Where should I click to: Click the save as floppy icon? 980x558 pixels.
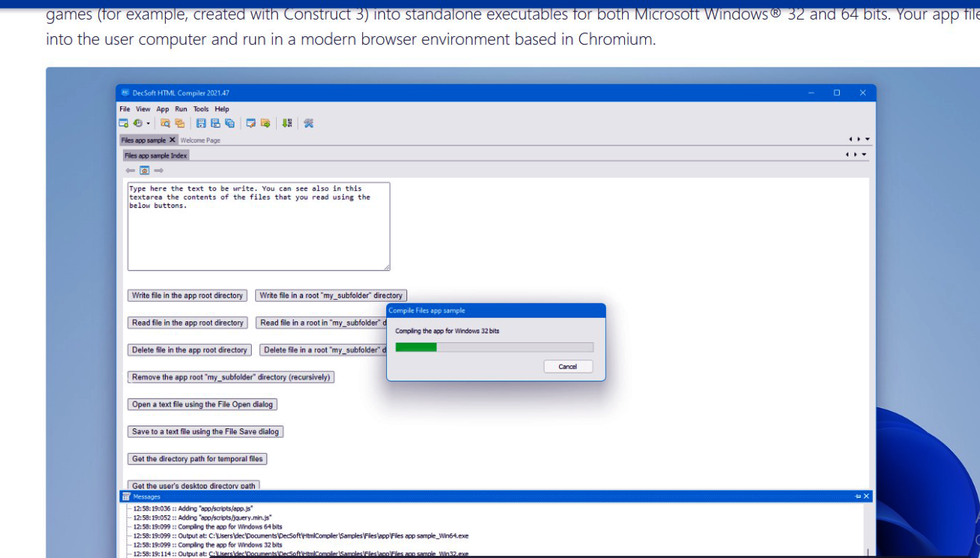tap(216, 123)
